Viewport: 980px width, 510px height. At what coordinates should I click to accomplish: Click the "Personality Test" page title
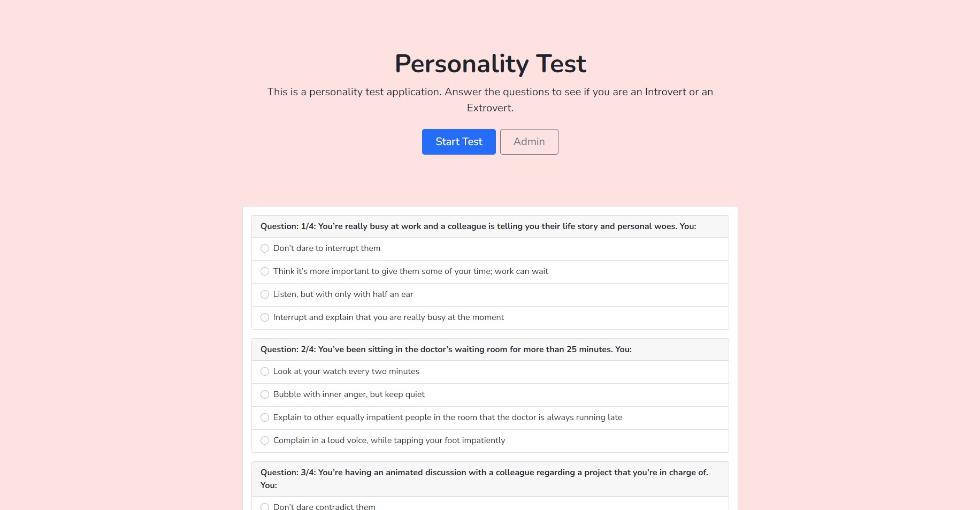click(x=490, y=63)
